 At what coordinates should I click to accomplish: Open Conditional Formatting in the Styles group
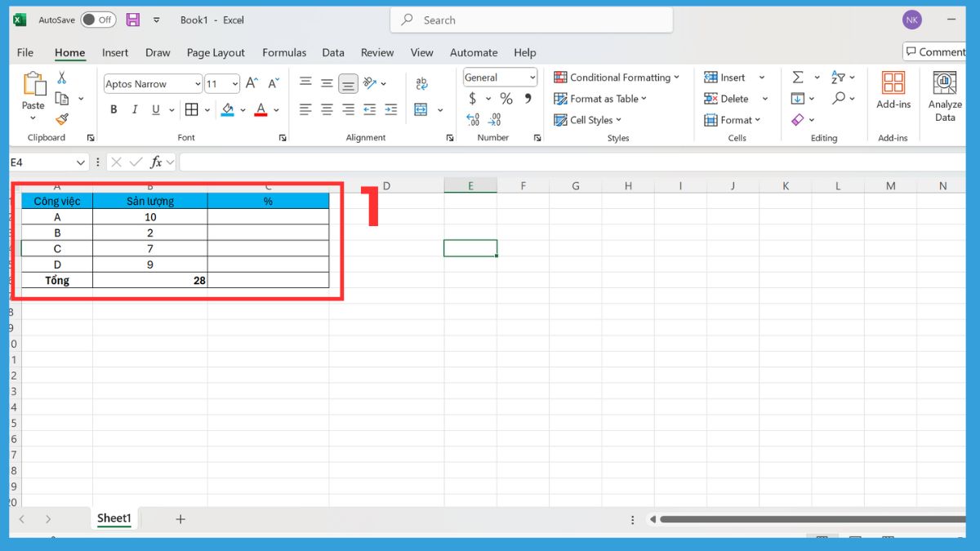point(617,77)
